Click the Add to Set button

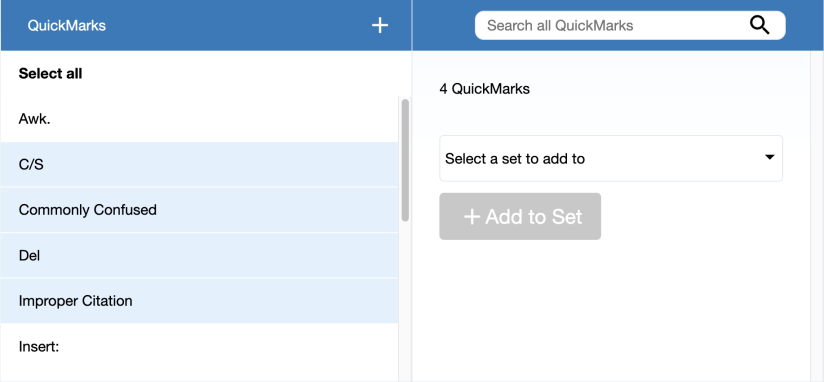[520, 216]
